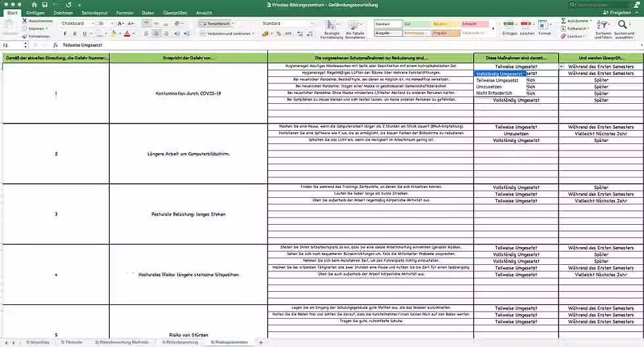644x347 pixels.
Task: Open the AutoSumme dropdown arrow
Action: [x=591, y=20]
